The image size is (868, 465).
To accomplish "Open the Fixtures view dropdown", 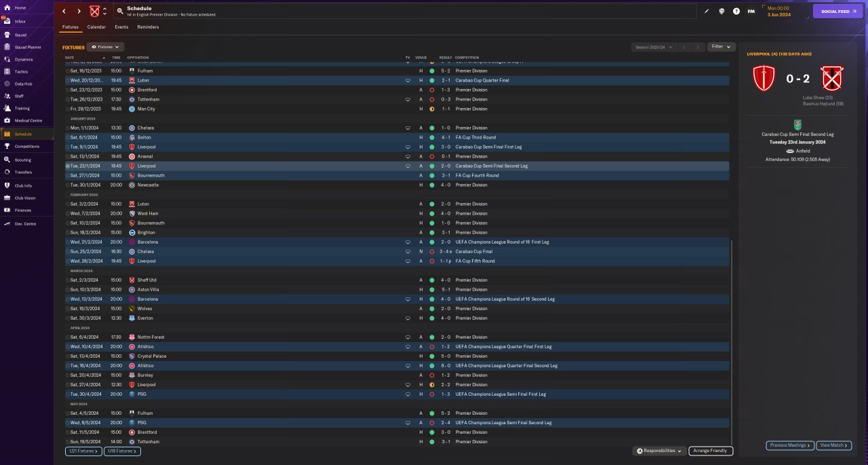I will click(x=106, y=47).
